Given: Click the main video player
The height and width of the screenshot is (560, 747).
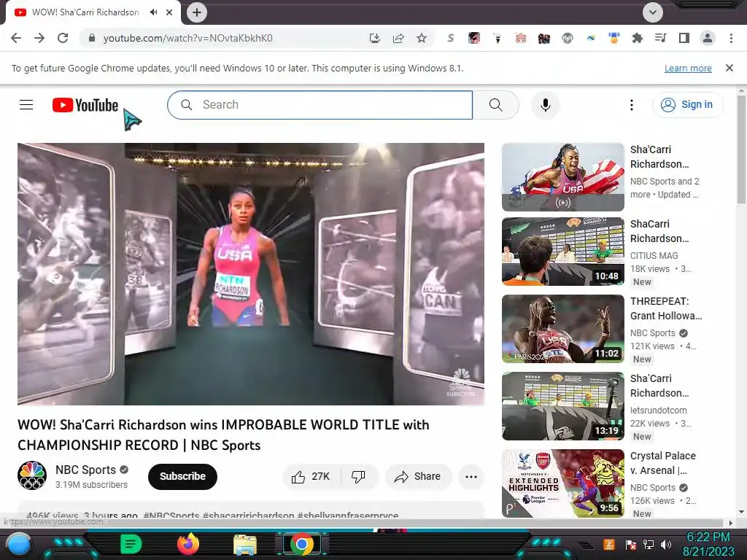Looking at the screenshot, I should pos(251,274).
